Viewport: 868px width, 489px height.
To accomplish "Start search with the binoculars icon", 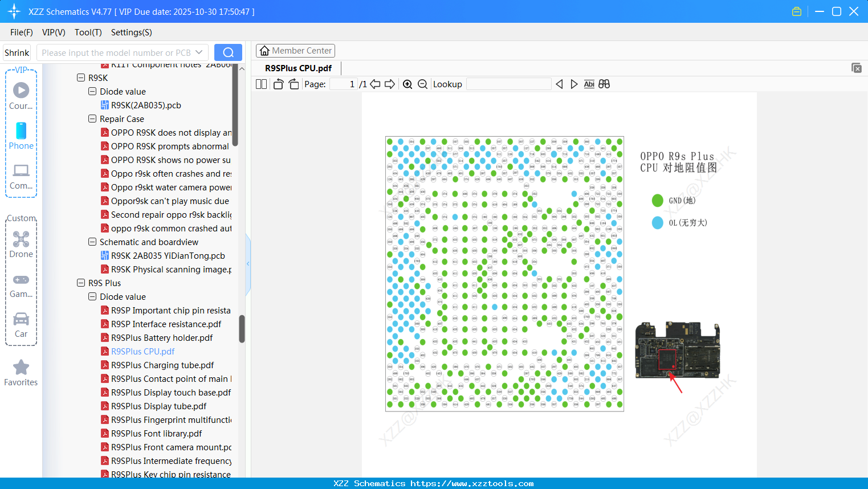I will [x=604, y=84].
